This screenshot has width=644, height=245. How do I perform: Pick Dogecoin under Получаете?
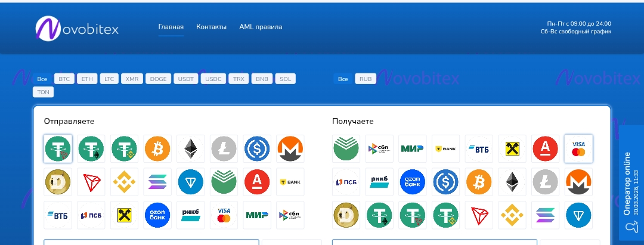pos(346,215)
